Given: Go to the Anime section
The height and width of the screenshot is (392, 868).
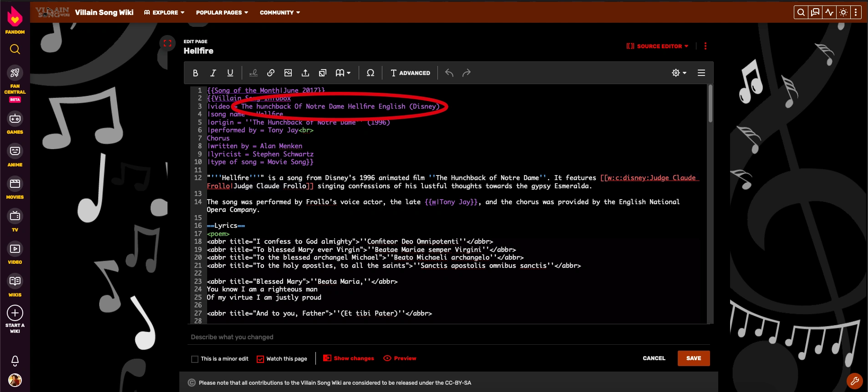Looking at the screenshot, I should point(15,156).
